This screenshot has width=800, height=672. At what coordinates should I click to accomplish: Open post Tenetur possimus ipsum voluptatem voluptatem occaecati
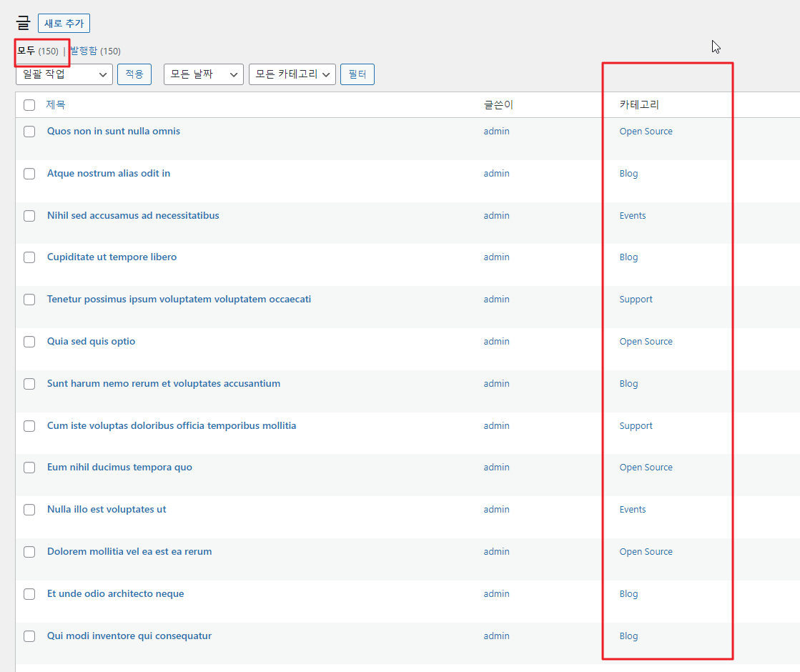(179, 299)
